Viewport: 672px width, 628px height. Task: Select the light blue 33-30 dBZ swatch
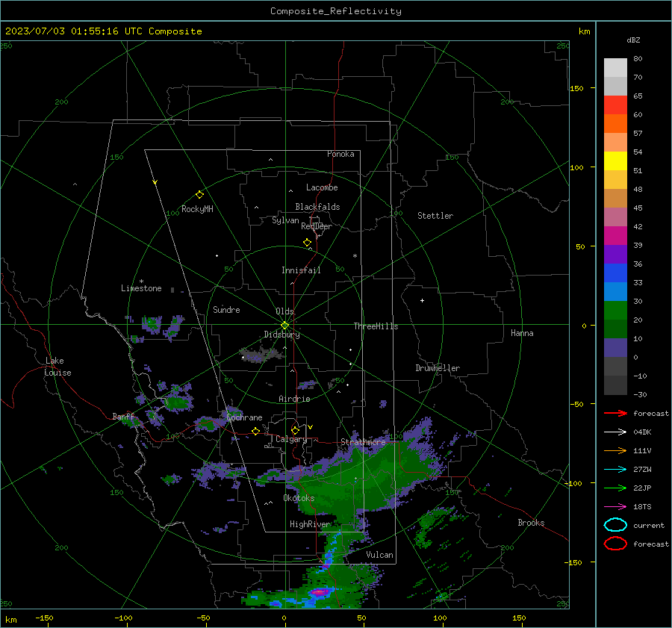click(x=615, y=292)
